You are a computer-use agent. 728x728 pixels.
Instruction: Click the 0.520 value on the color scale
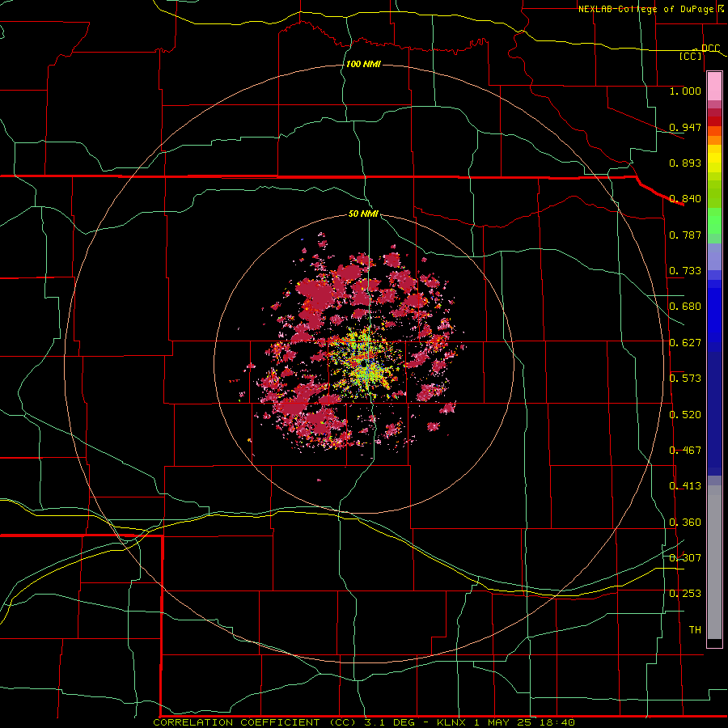click(685, 415)
